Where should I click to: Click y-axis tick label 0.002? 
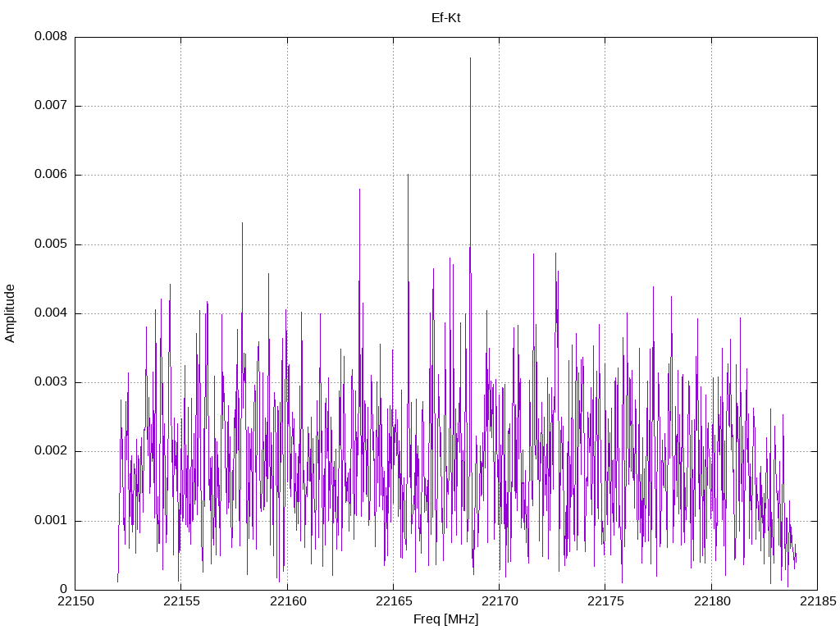point(51,451)
